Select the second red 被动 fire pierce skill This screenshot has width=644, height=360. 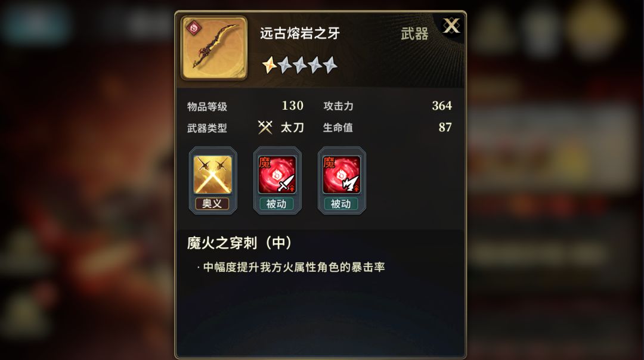tap(342, 175)
